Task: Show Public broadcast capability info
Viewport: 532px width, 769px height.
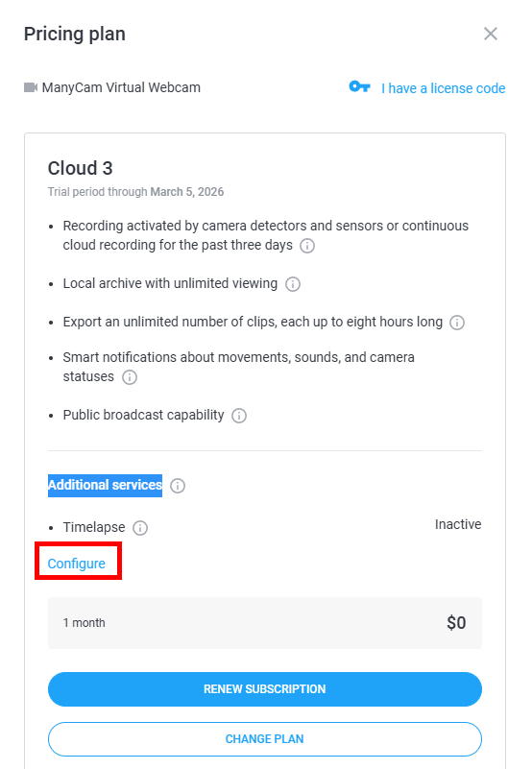Action: click(239, 416)
